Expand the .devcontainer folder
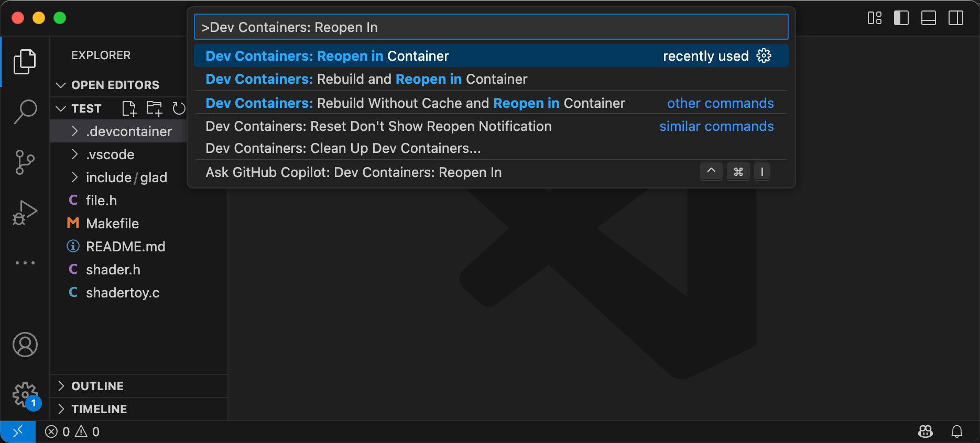The width and height of the screenshot is (980, 443). tap(128, 131)
